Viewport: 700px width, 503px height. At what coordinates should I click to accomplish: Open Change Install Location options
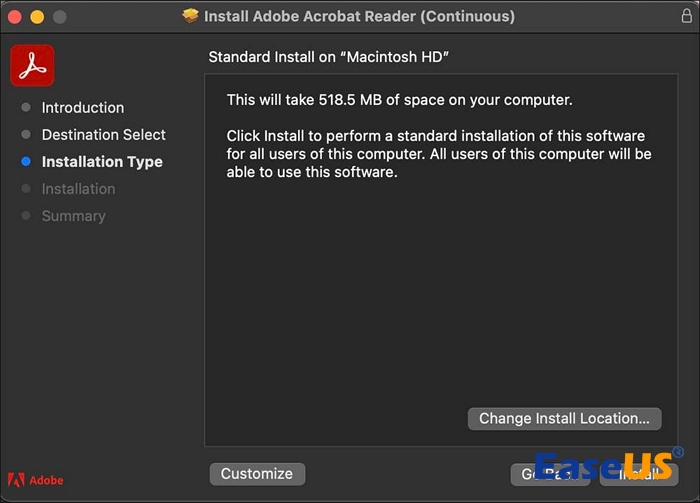pyautogui.click(x=564, y=419)
